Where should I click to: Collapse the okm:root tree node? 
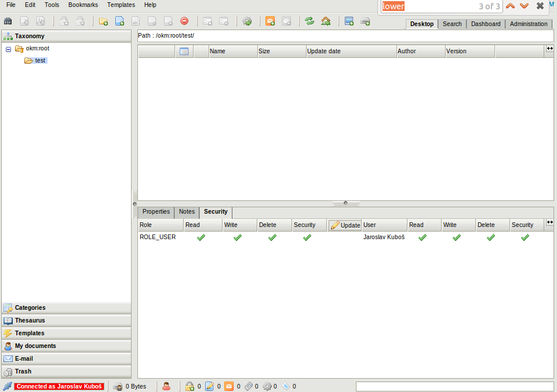coord(9,49)
